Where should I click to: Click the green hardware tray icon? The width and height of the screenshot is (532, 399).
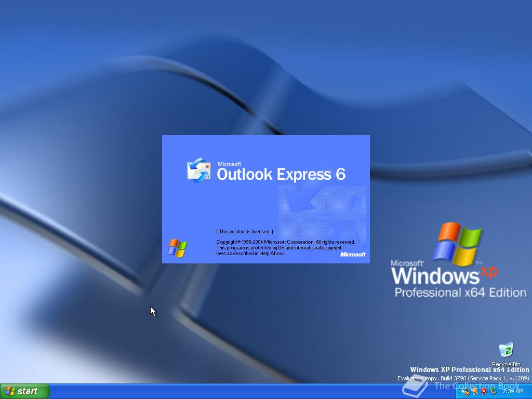point(494,391)
